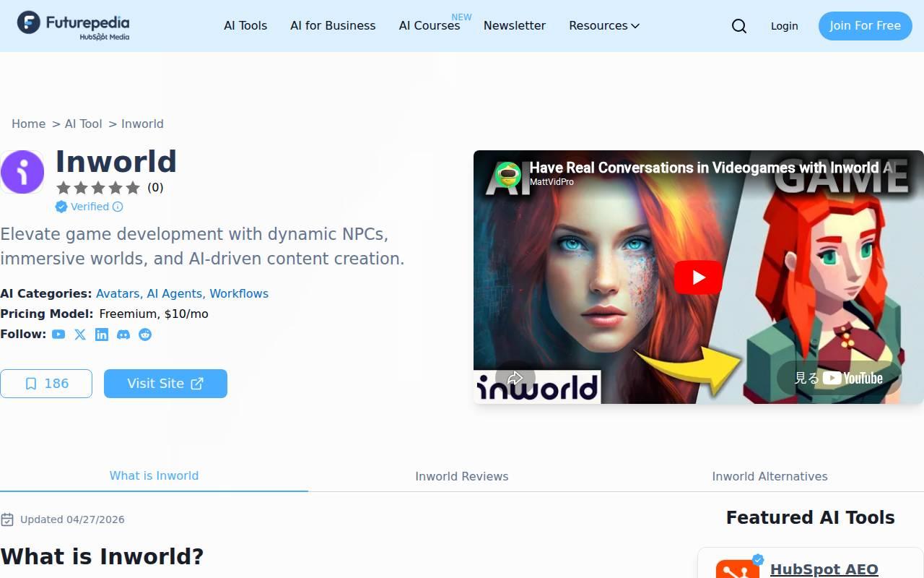Image resolution: width=924 pixels, height=578 pixels.
Task: Watch on YouTube logo button
Action: point(839,378)
